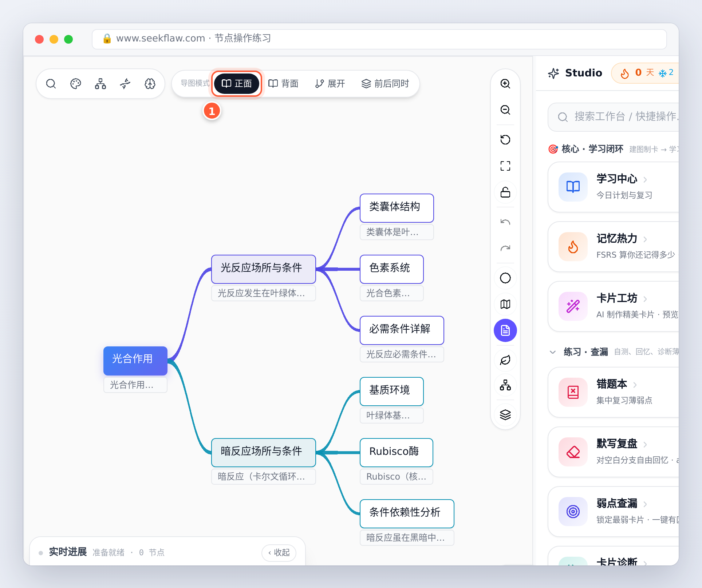
Task: Toggle the highlighted notes document button
Action: 505,330
